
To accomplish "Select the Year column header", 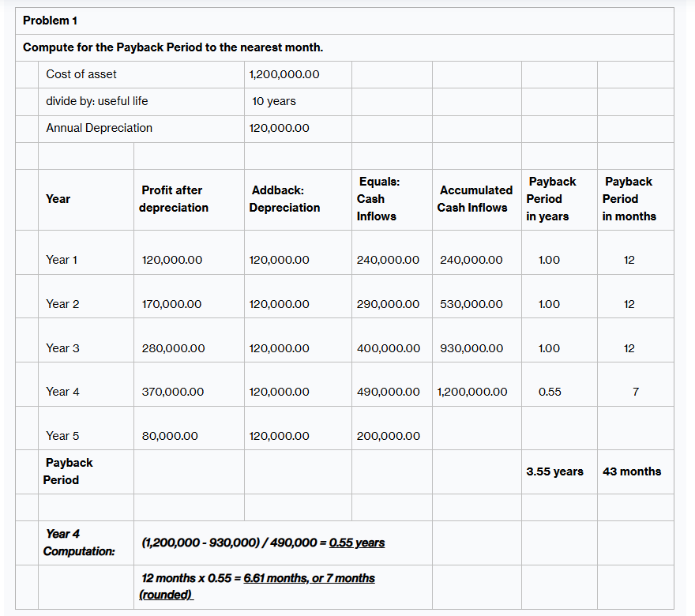I will tap(58, 199).
